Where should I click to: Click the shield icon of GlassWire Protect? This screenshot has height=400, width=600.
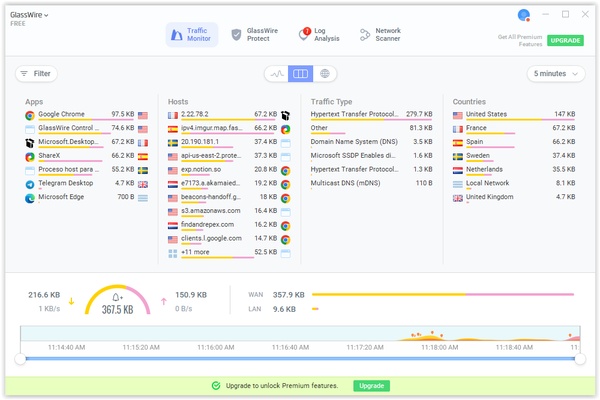click(236, 35)
